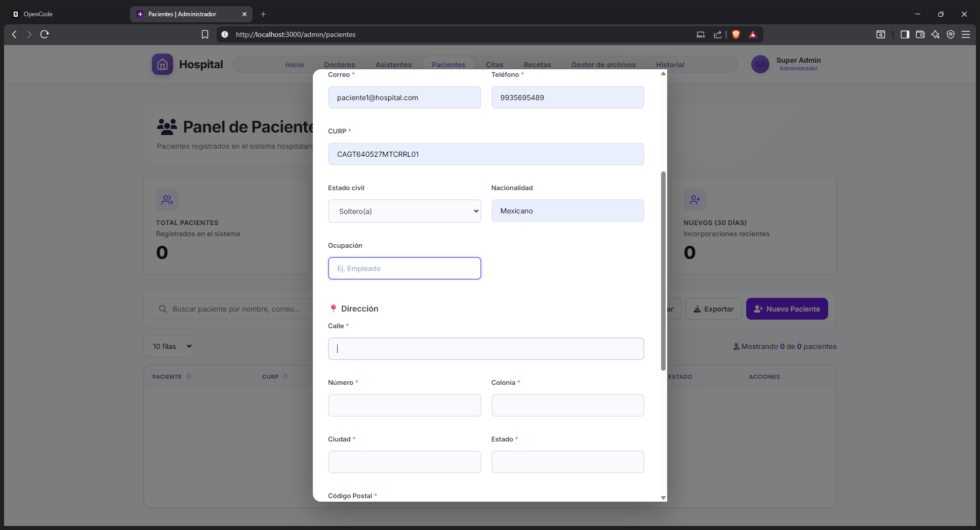This screenshot has height=530, width=980.
Task: Click the modal scroll down arrow
Action: click(663, 498)
